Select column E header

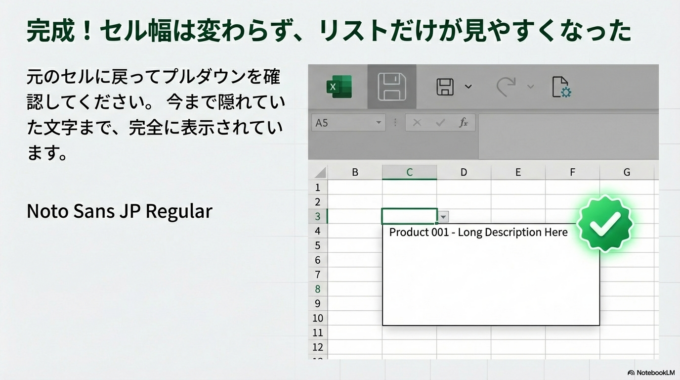pos(518,172)
